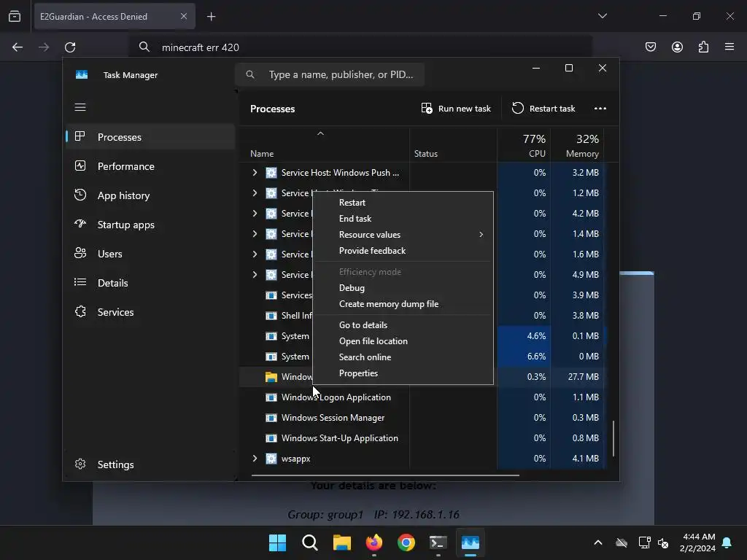The width and height of the screenshot is (747, 560).
Task: Open the Processes page in the sidebar
Action: point(150,137)
